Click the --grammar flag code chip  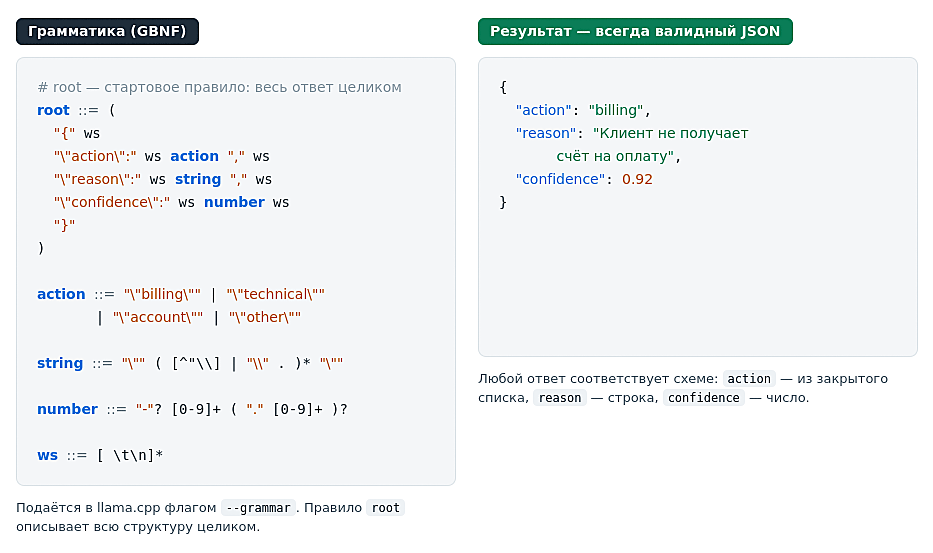point(258,508)
